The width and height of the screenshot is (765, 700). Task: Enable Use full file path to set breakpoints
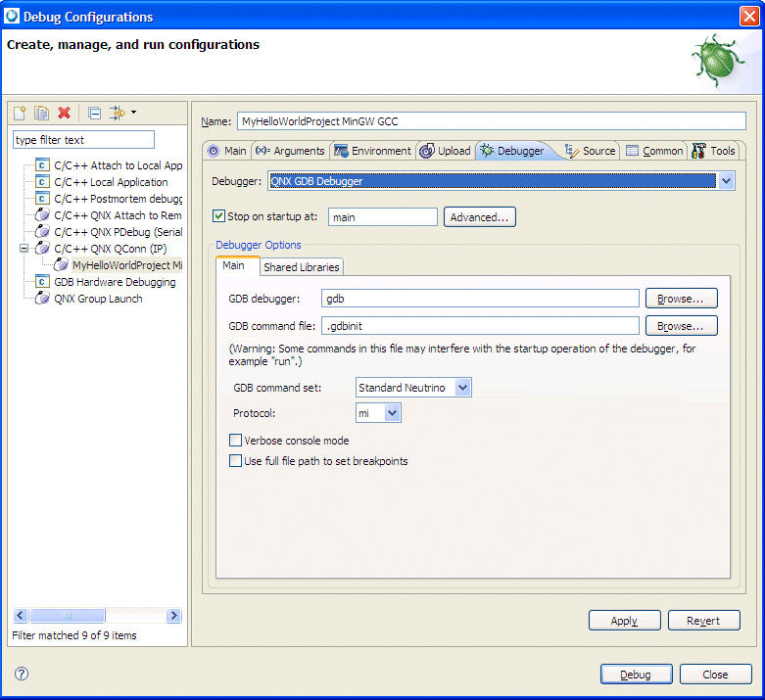235,461
